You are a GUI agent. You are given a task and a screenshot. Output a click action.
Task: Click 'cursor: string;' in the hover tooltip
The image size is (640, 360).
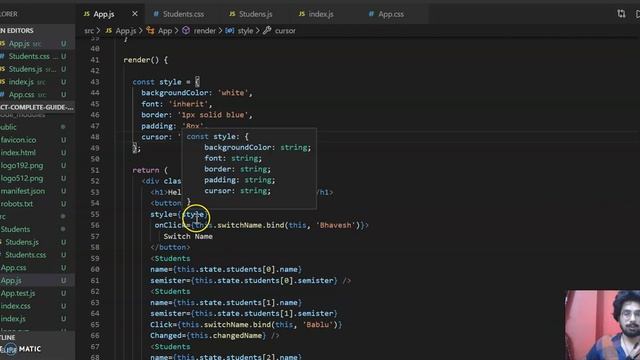237,191
